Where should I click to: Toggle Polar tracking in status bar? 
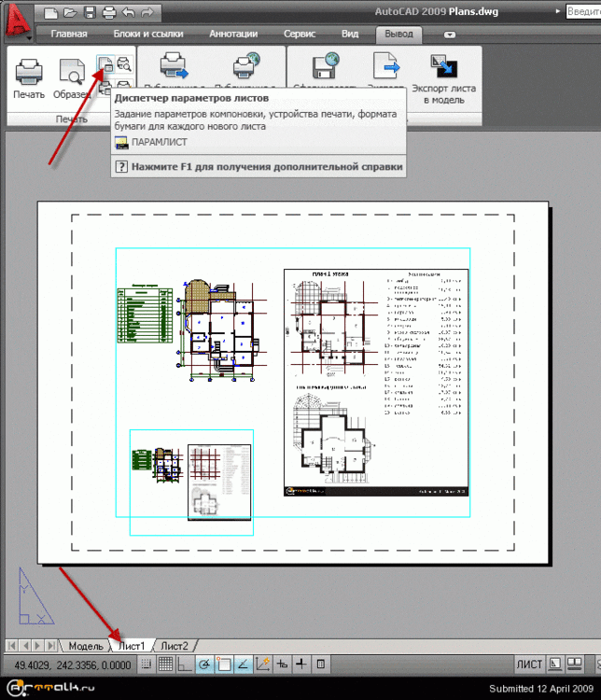coord(204,665)
